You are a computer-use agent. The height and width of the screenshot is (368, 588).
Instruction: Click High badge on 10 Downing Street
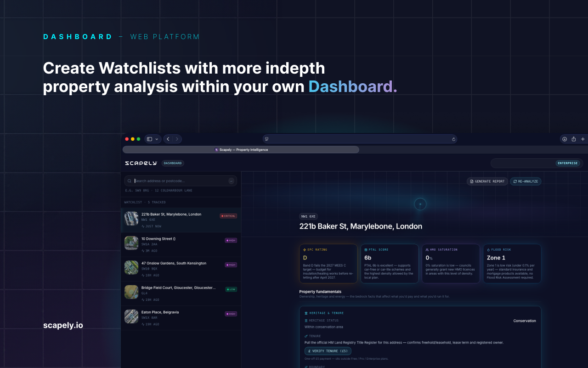pos(231,240)
